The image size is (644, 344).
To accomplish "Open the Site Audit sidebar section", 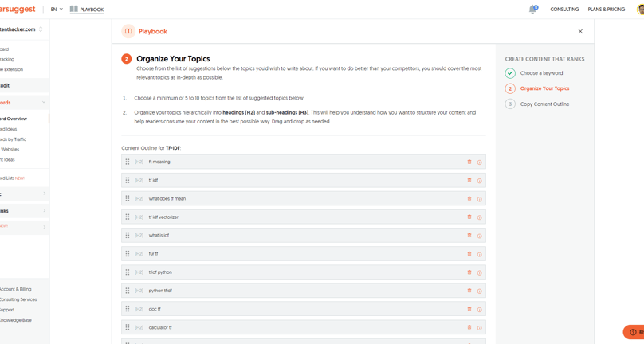I will [x=24, y=85].
